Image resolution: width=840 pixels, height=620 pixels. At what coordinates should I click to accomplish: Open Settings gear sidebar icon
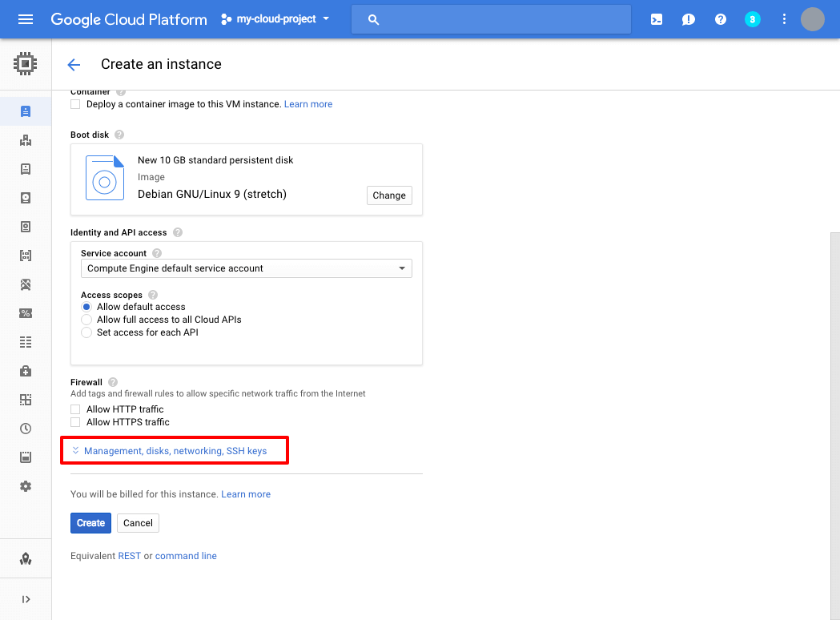25,486
